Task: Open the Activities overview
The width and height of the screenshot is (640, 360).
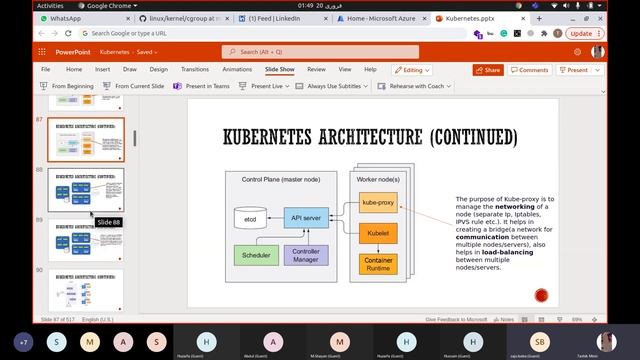Action: click(50, 6)
